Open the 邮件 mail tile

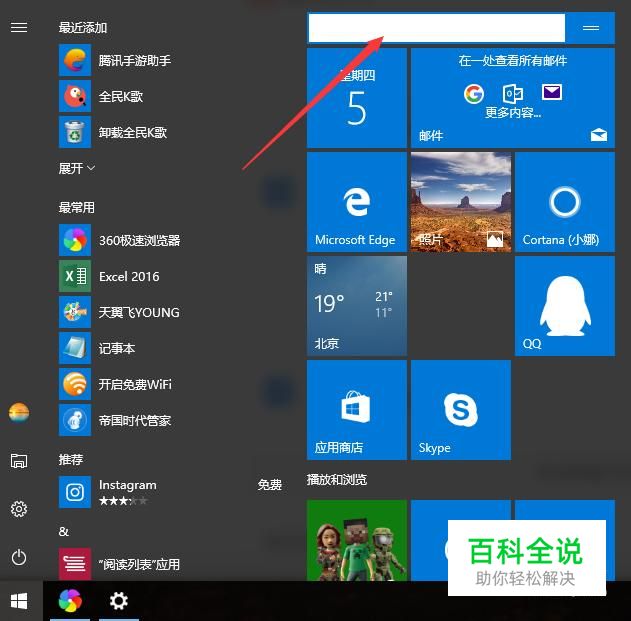[513, 98]
